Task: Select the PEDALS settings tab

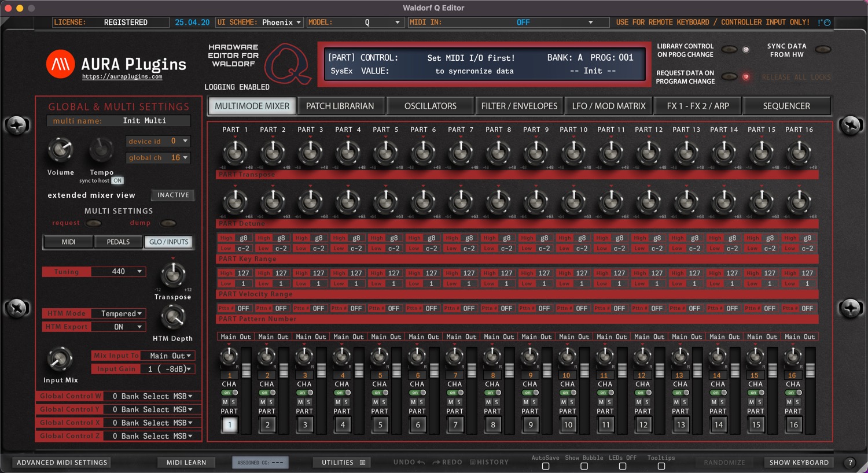Action: [118, 242]
